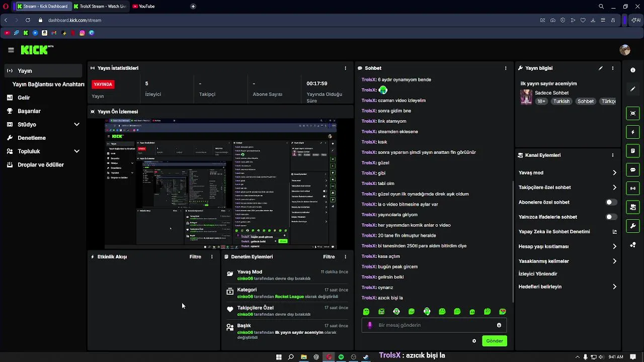
Task: Open the downloads icon in browser toolbar
Action: (x=593, y=20)
